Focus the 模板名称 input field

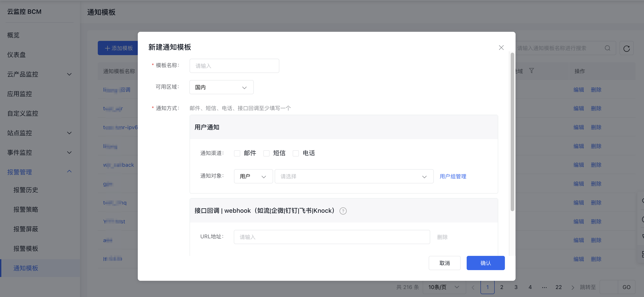click(234, 66)
